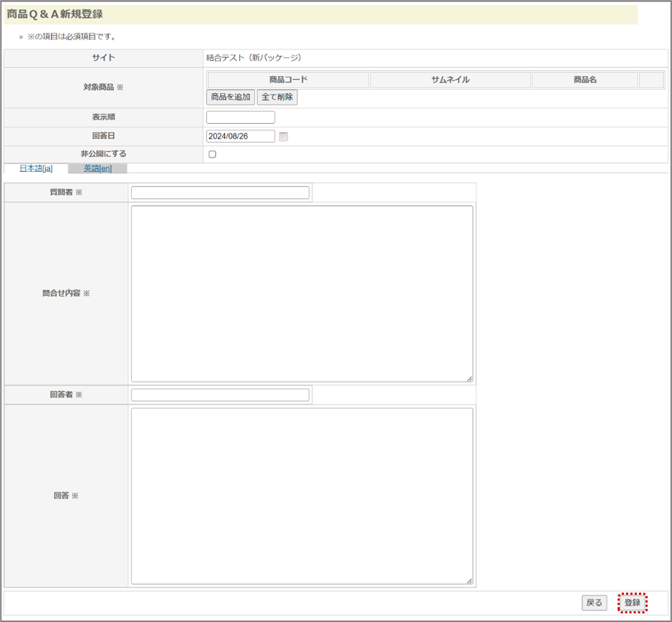Screen dimensions: 672x622
Task: Click into the 質問者 text field
Action: click(x=220, y=193)
